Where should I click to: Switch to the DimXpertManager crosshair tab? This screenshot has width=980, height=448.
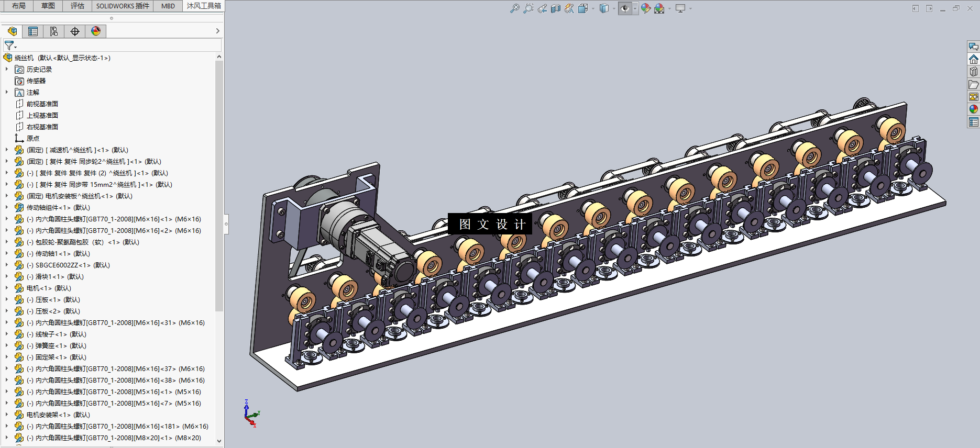75,31
